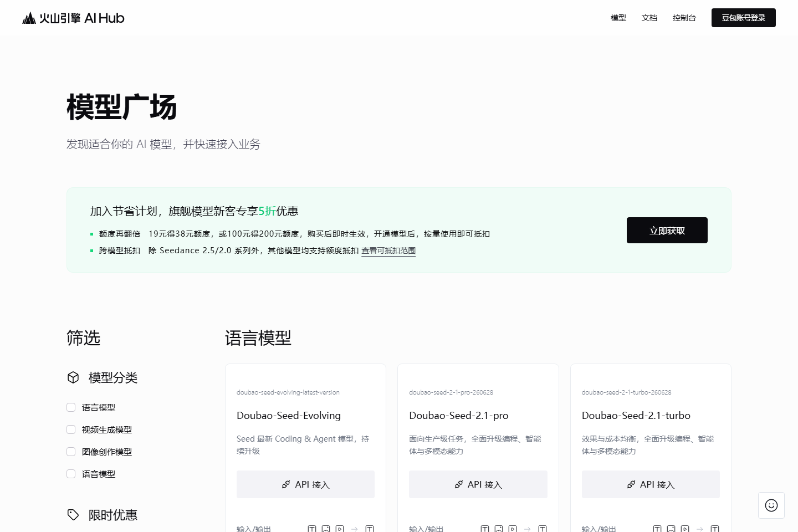Select the Doubao-Seed-2.1-pro card title

pyautogui.click(x=459, y=416)
